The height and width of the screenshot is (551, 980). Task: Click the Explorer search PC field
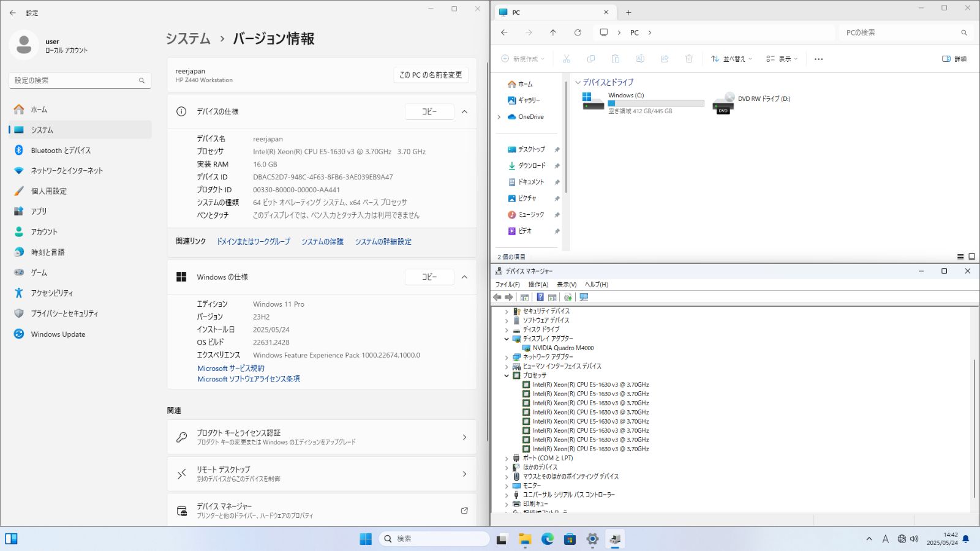(905, 32)
